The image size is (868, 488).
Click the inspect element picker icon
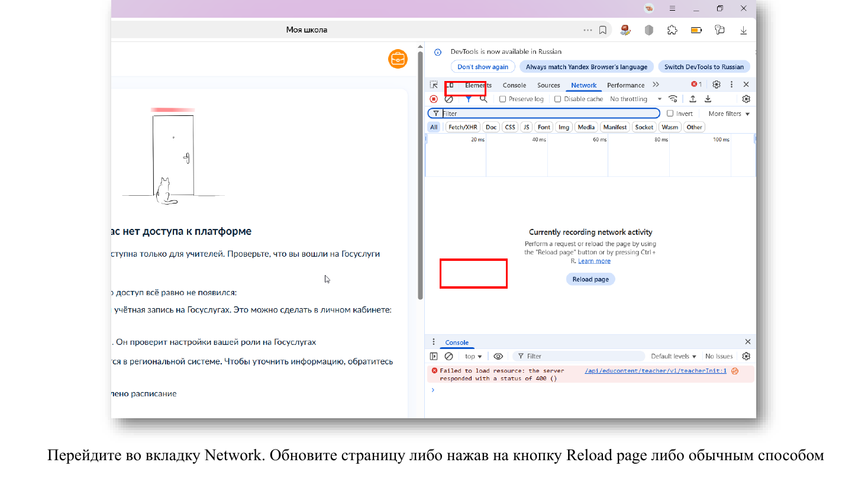(x=434, y=85)
